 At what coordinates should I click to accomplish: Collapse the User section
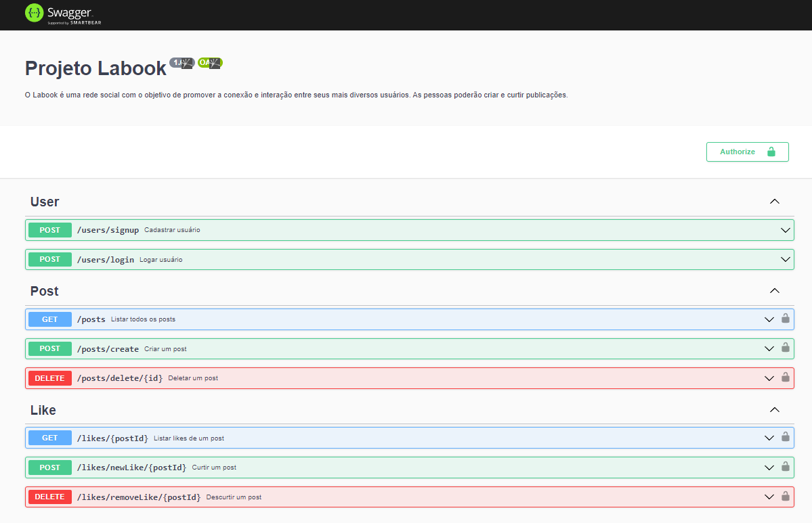(774, 201)
